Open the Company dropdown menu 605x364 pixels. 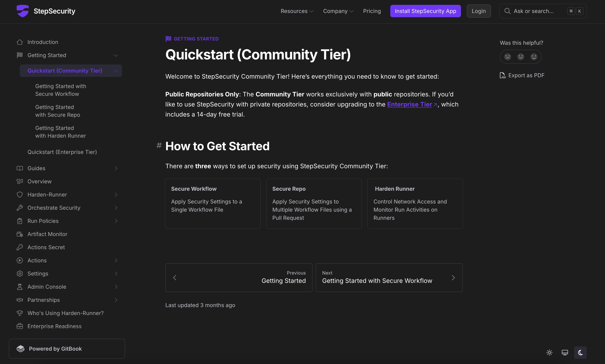(x=338, y=11)
